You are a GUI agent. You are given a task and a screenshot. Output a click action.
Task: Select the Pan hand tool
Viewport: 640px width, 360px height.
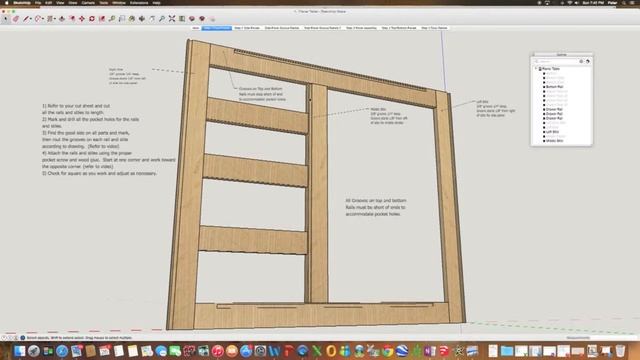click(x=152, y=19)
